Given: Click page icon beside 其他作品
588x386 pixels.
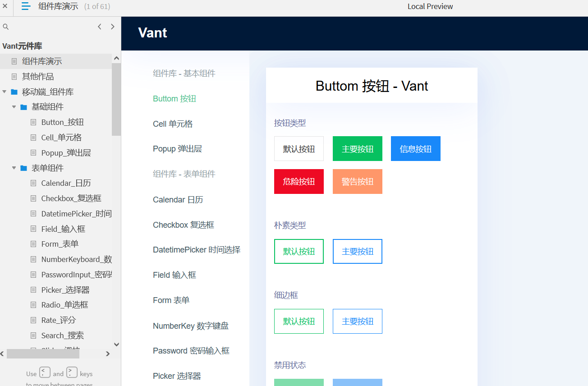Looking at the screenshot, I should (x=14, y=77).
